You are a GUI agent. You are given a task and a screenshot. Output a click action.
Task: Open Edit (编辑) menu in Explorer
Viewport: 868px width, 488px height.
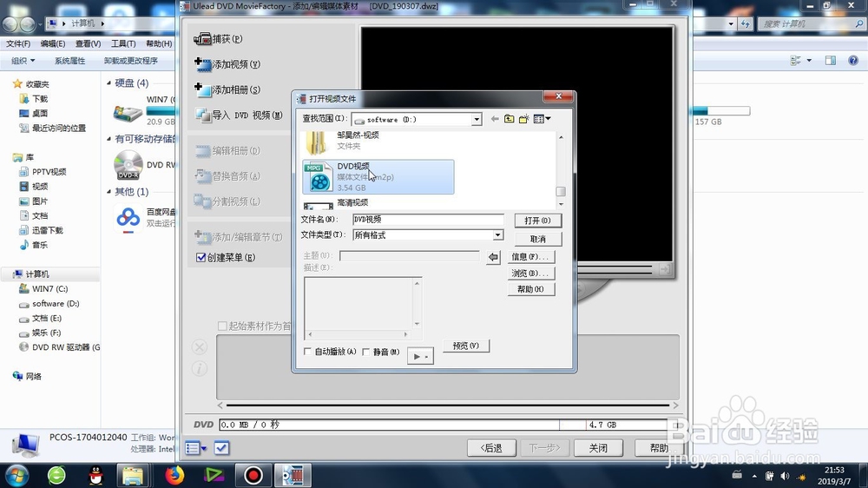(x=53, y=43)
